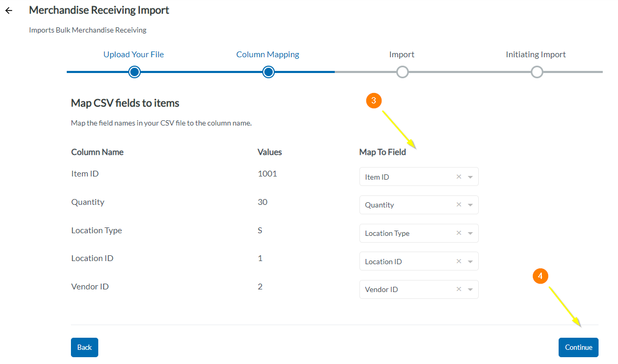Click the Column Mapping step circle

click(269, 72)
